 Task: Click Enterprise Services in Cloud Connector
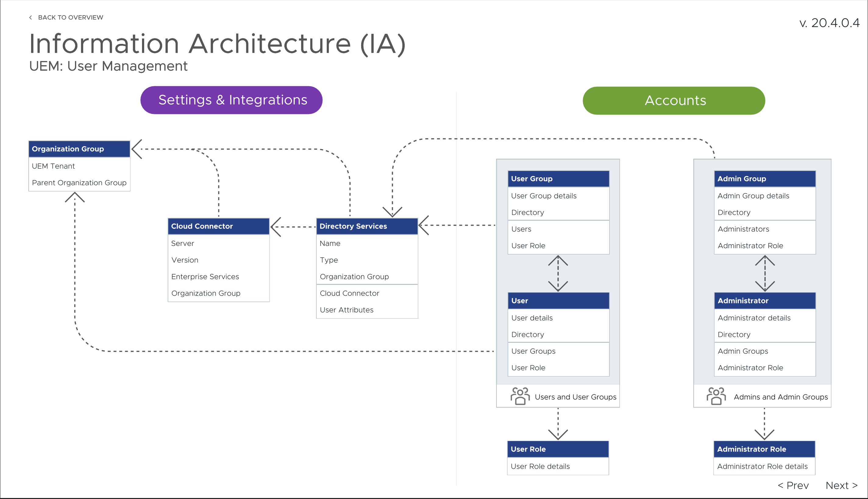coord(205,277)
